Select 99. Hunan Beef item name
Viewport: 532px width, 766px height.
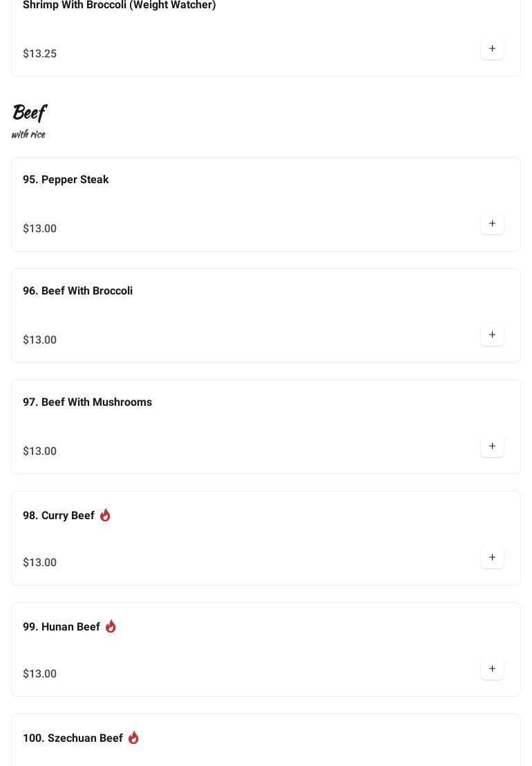pos(61,627)
